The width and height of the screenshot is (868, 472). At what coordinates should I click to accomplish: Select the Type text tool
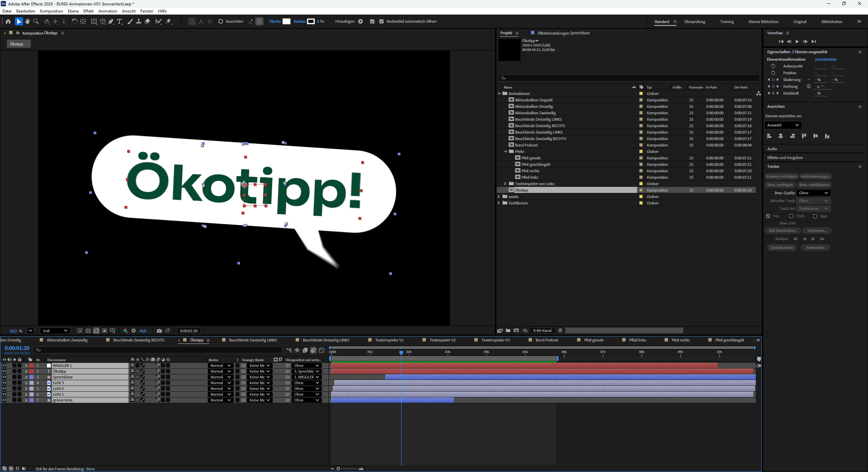pyautogui.click(x=119, y=21)
